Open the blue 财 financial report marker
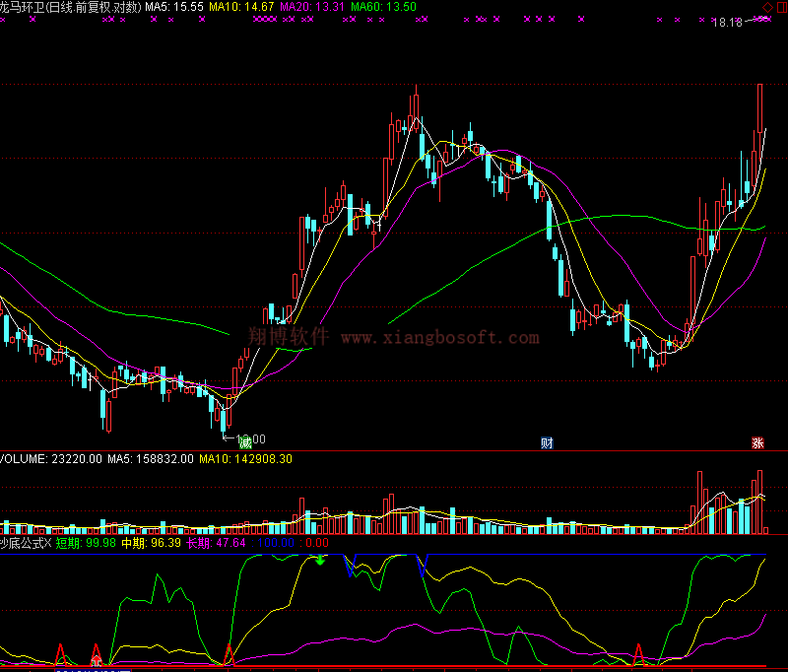 coord(547,442)
